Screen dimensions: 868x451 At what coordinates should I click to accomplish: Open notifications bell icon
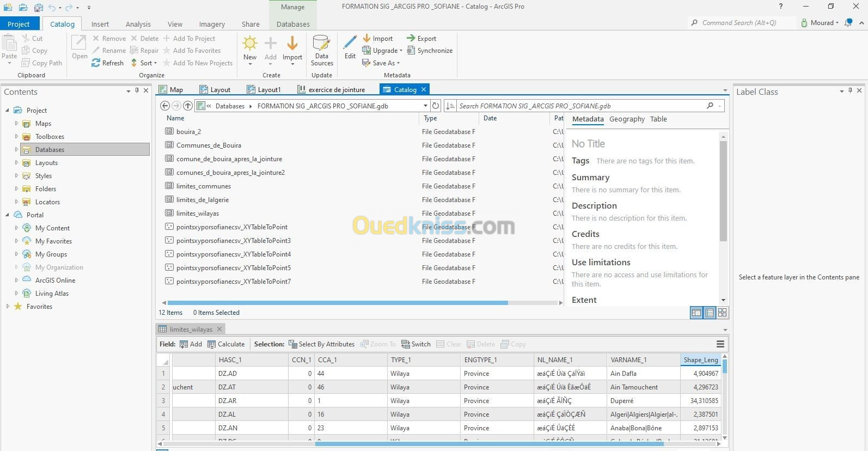[848, 22]
